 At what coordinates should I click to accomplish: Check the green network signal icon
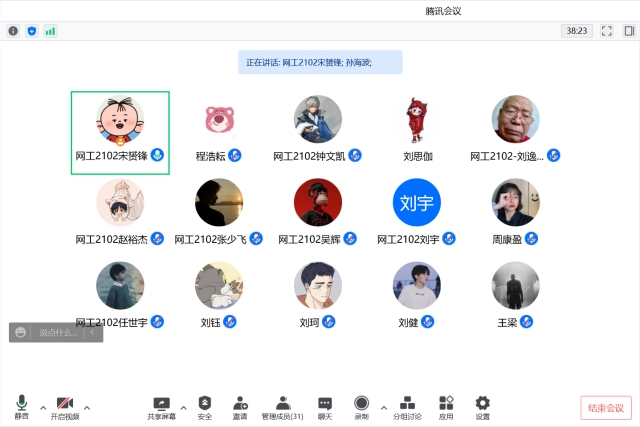coord(50,31)
